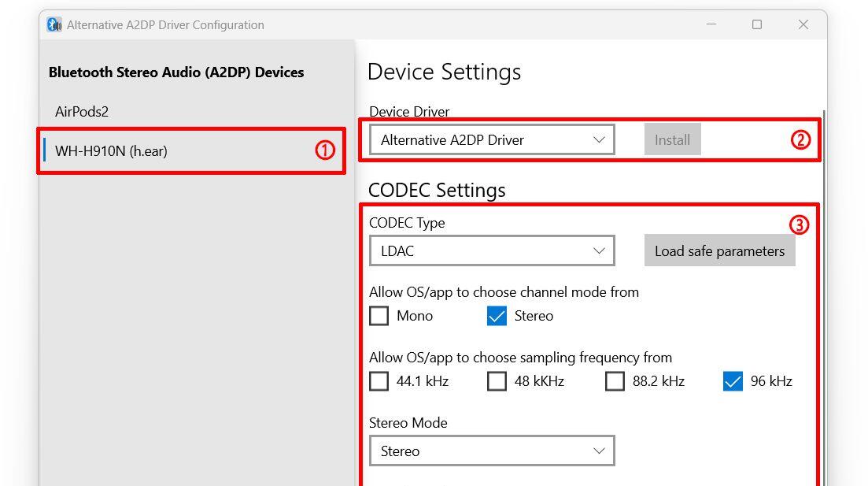The image size is (868, 486).
Task: Check the 48 kHz sampling frequency box
Action: coord(497,381)
